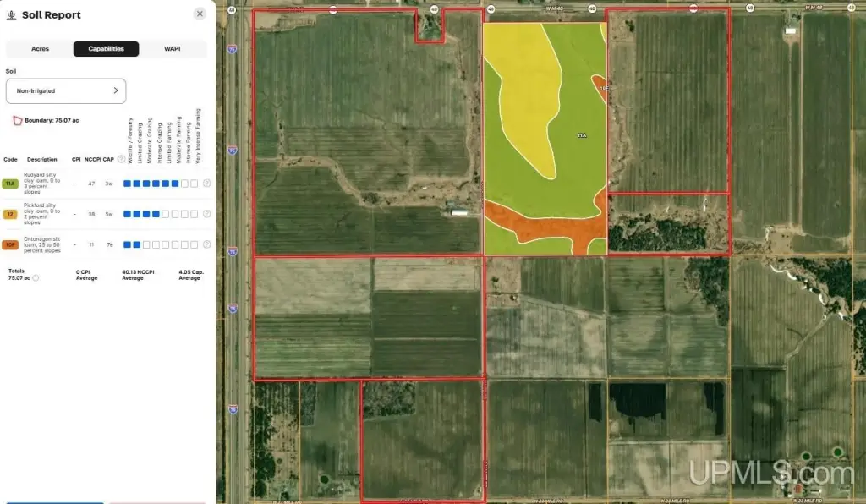Open the help icon on the Ontonagon 10F row

[206, 244]
